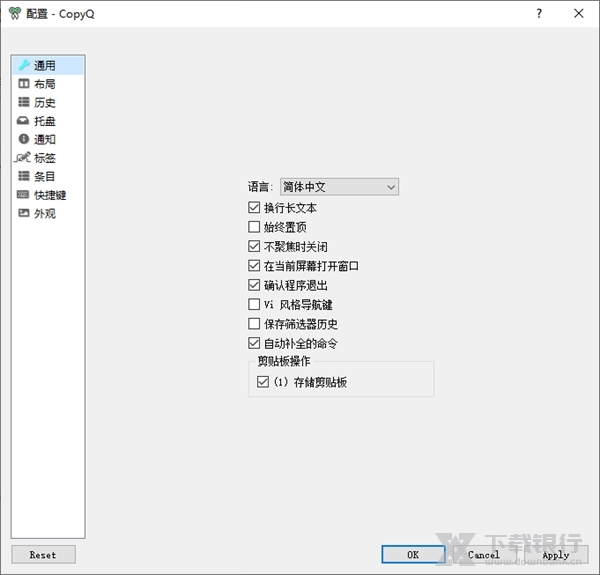The width and height of the screenshot is (600, 575).
Task: Open the 语言 dropdown showing 简体中文
Action: pos(339,187)
